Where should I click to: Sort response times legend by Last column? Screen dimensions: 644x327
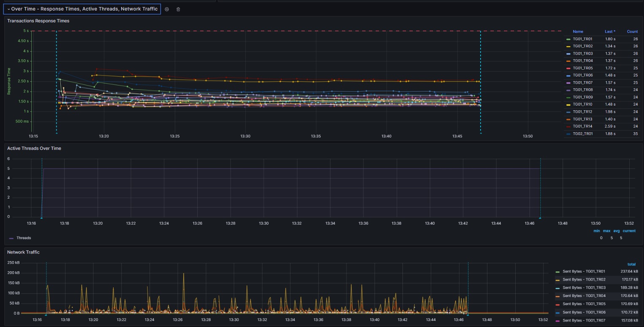pyautogui.click(x=610, y=32)
